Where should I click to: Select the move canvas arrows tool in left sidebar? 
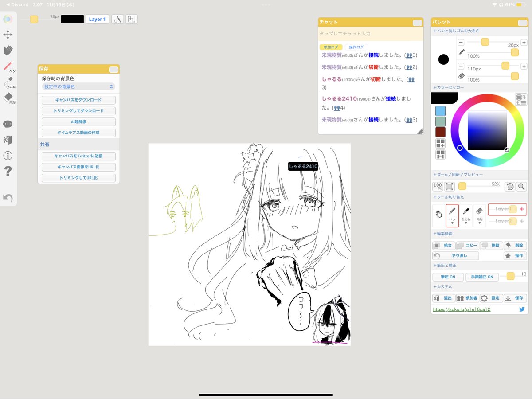coord(8,35)
